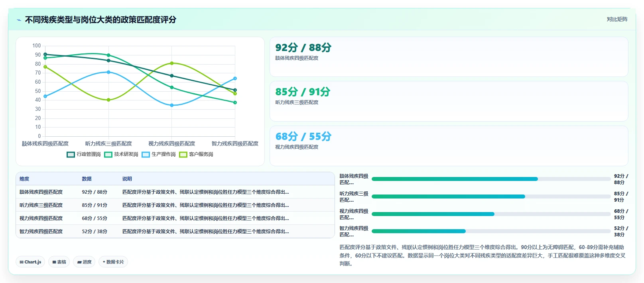Toggle 客户服务岗 legend color box
The height and width of the screenshot is (283, 644).
[183, 155]
